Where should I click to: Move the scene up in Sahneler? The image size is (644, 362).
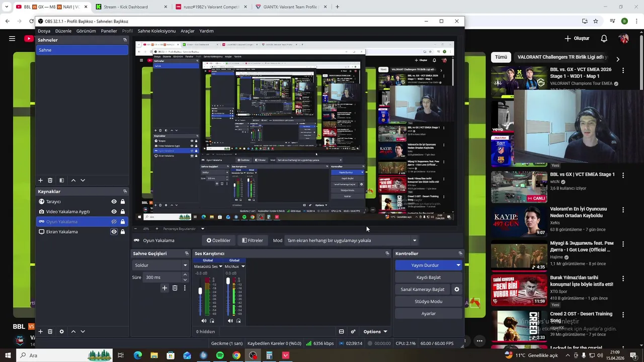73,180
